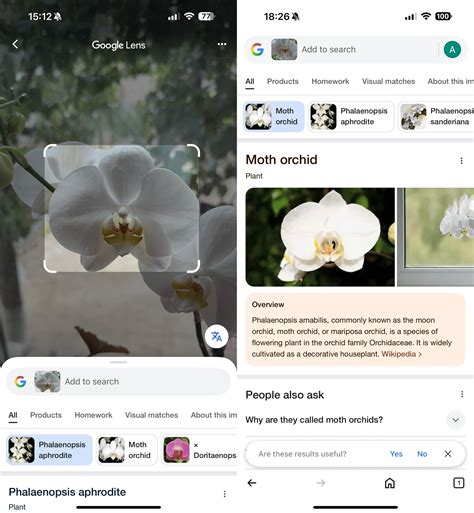Switch to Products tab in the right screen
The height and width of the screenshot is (513, 474).
pyautogui.click(x=283, y=81)
